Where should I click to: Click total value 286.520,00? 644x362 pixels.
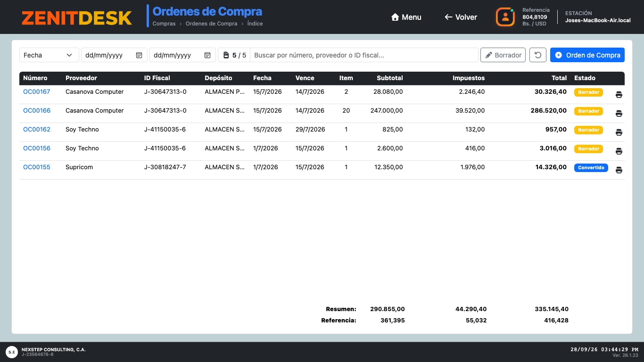pos(548,111)
